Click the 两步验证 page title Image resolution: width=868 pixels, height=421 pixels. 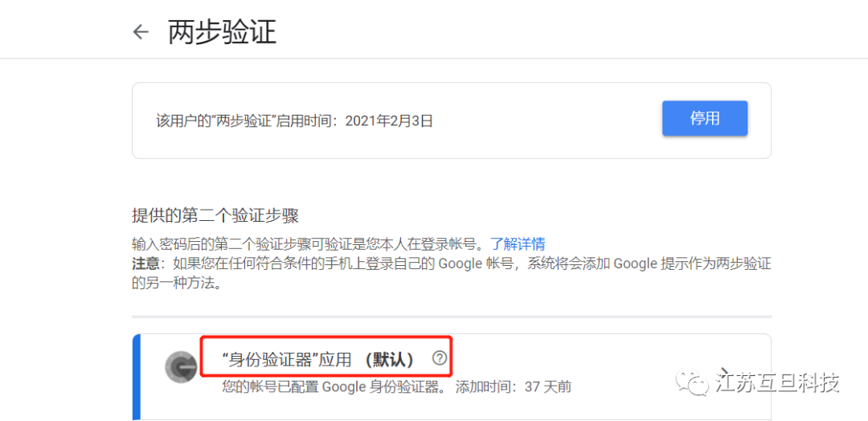pos(223,33)
